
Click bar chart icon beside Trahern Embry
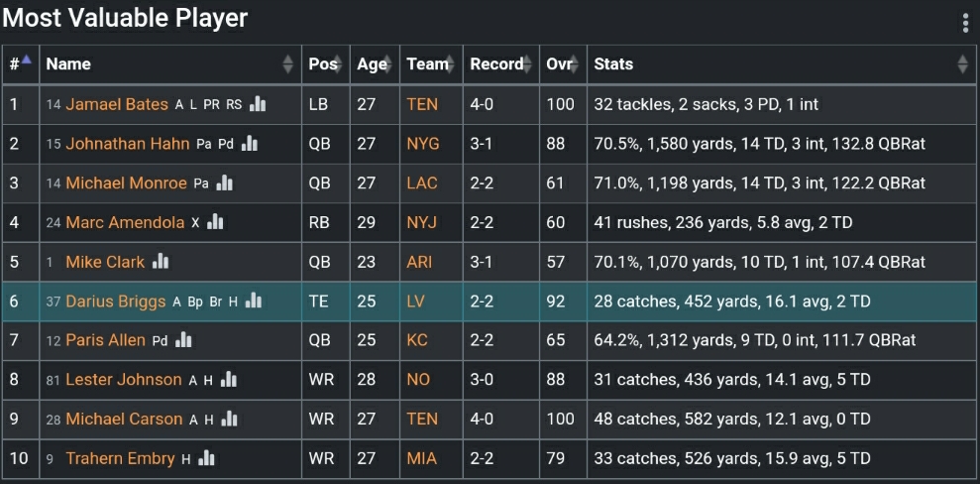click(x=206, y=458)
